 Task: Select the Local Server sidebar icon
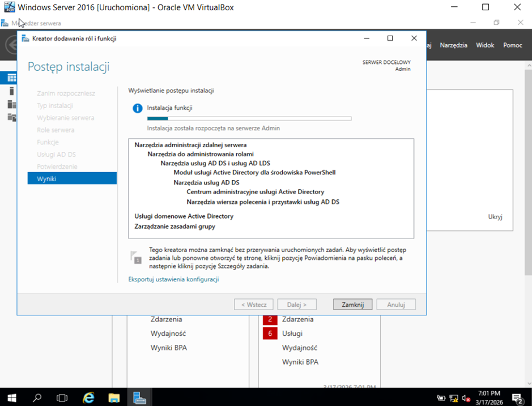click(x=12, y=91)
